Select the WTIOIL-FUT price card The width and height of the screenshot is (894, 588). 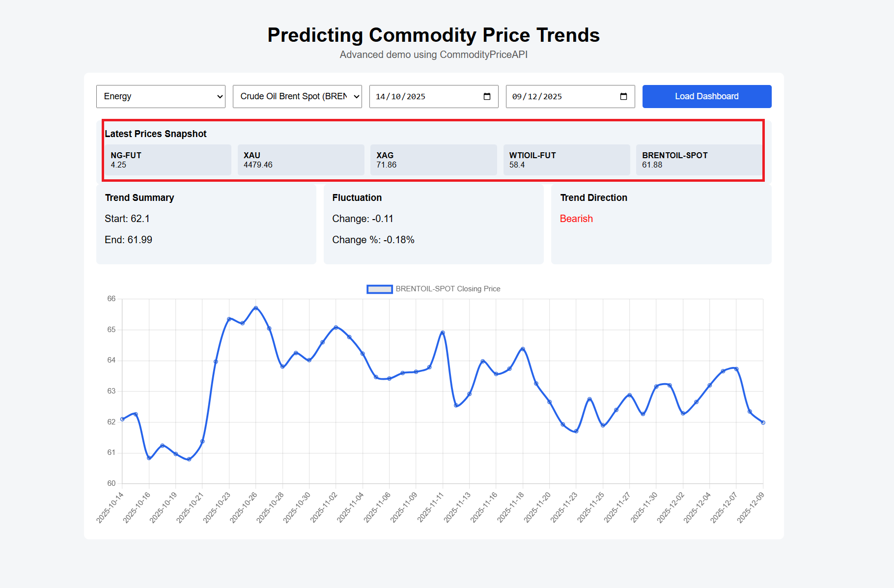[566, 160]
